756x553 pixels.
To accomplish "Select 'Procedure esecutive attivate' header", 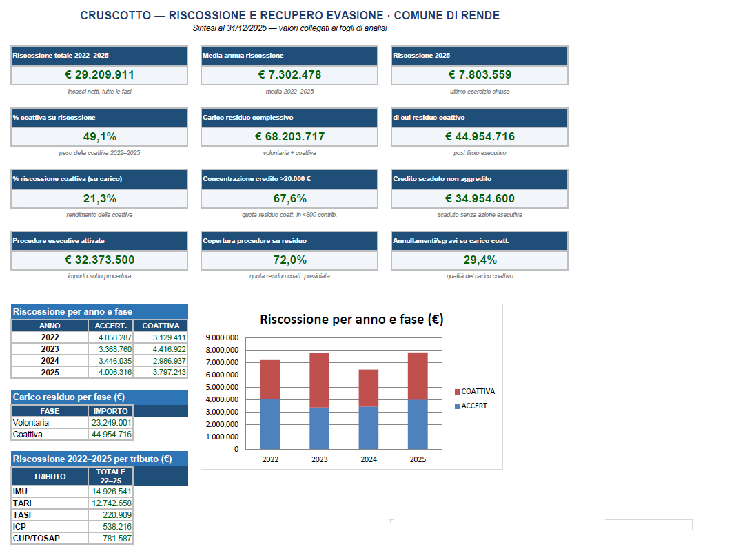I will point(99,241).
